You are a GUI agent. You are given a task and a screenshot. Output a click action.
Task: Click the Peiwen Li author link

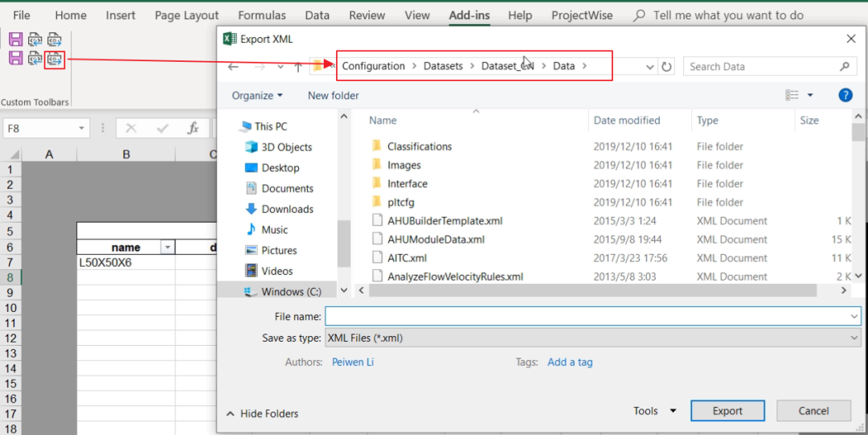(x=353, y=362)
